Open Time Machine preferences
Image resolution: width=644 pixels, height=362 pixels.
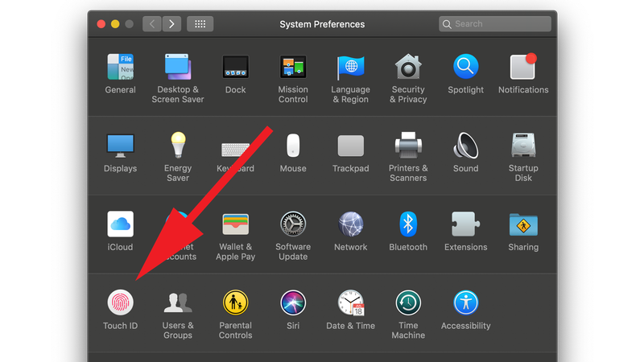[x=408, y=303]
